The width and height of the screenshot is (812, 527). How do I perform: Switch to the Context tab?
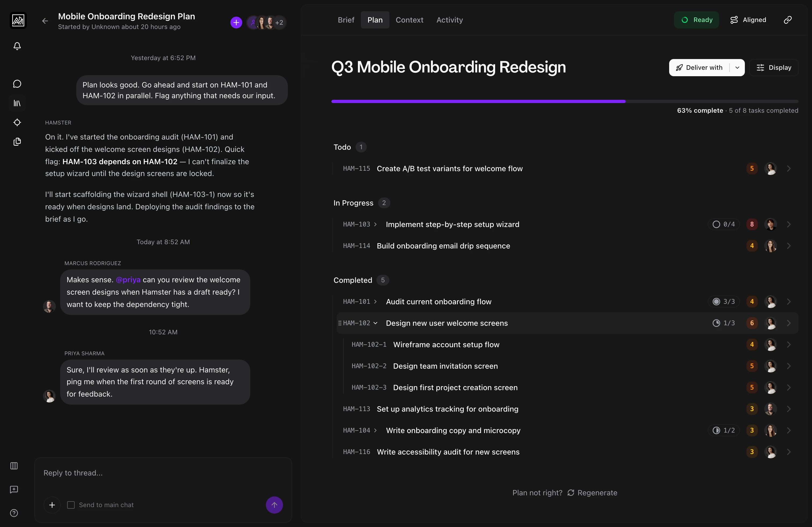[x=409, y=20]
